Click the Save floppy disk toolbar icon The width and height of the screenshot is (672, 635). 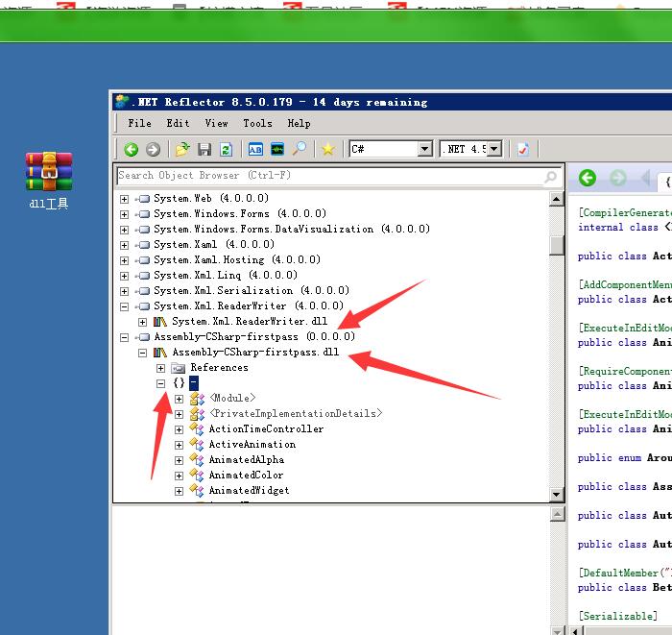[x=204, y=149]
